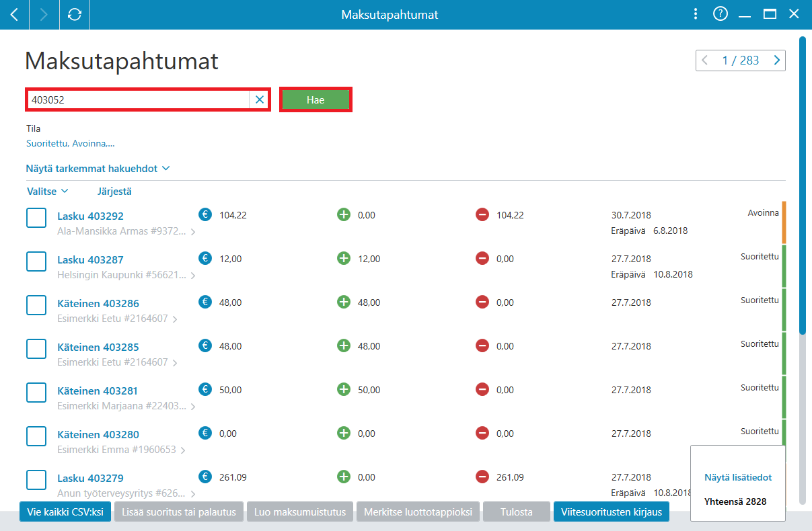This screenshot has width=812, height=531.
Task: Click red minus icon on Käteinen 403286 row
Action: (482, 302)
